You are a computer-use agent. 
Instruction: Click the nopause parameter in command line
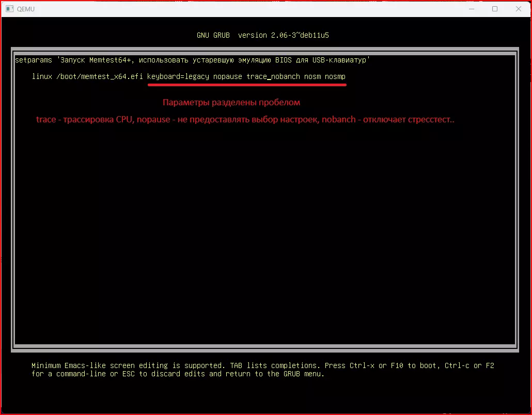pyautogui.click(x=228, y=76)
